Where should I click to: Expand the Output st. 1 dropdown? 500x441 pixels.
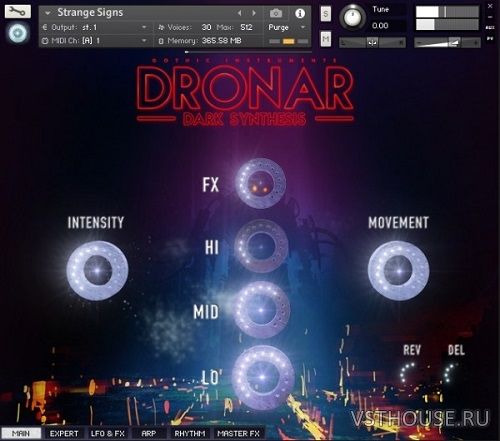pyautogui.click(x=95, y=27)
